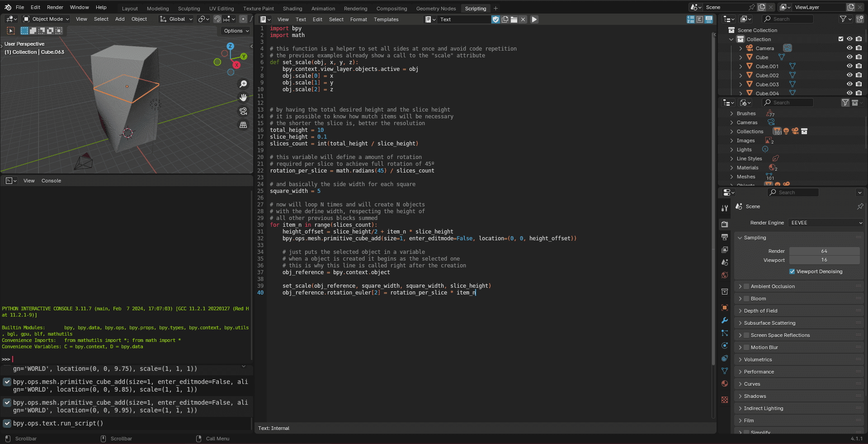Open the Modifiers wrench properties tab
Viewport: 868px width, 444px height.
725,320
